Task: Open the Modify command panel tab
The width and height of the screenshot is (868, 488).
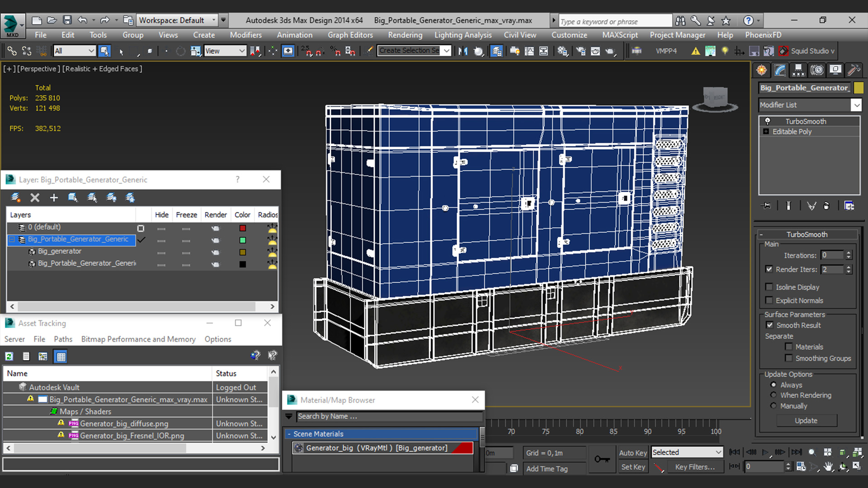Action: pyautogui.click(x=780, y=70)
